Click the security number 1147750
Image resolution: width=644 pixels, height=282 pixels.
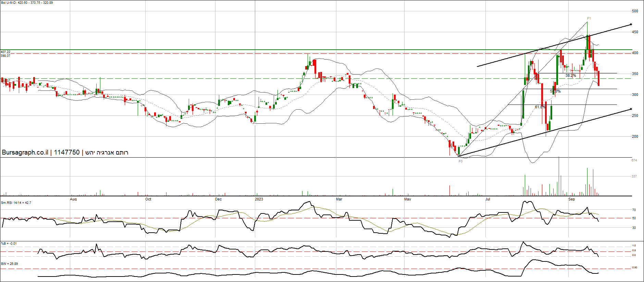67,152
